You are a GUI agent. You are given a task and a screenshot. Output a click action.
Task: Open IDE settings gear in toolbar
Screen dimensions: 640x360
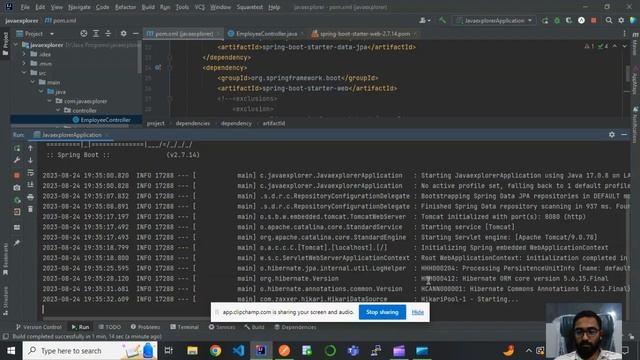(x=621, y=20)
